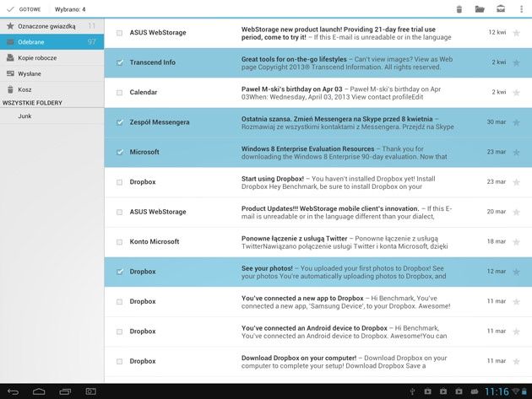Uncheck the Transcend Info email checkbox
Viewport: 532px width, 399px height.
pyautogui.click(x=119, y=62)
